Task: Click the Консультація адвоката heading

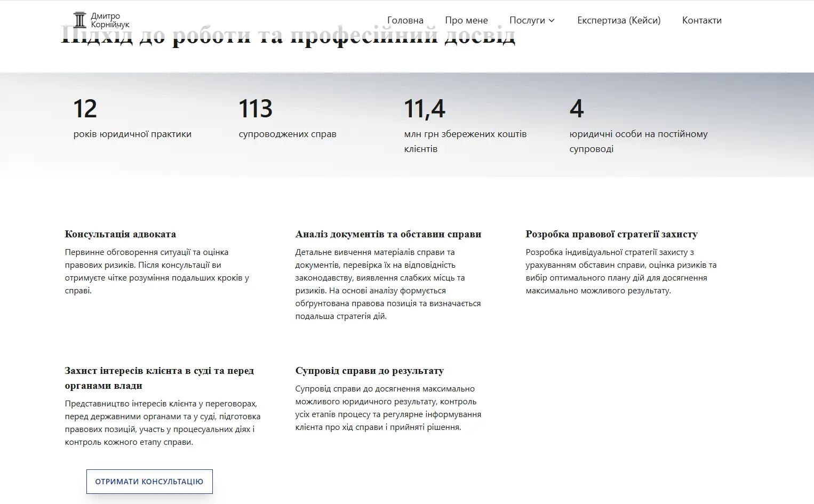Action: tap(120, 234)
